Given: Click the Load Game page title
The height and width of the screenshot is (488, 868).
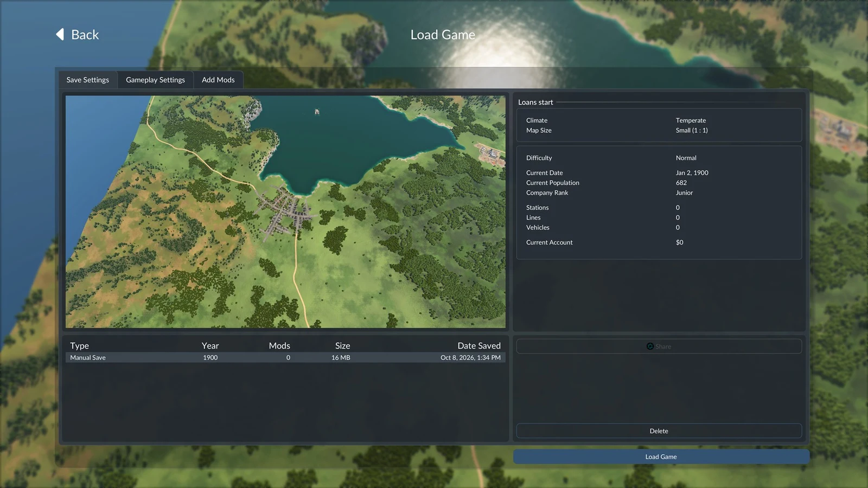Looking at the screenshot, I should (443, 35).
